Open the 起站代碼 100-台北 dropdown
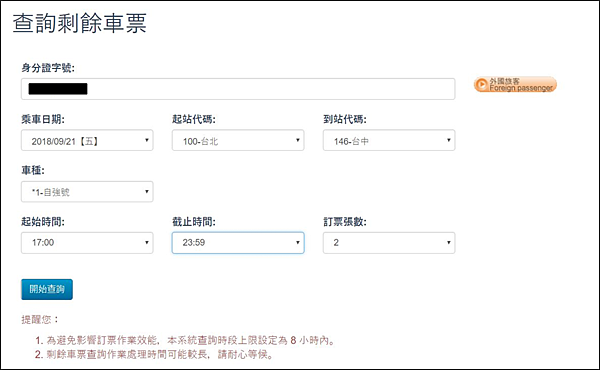Viewport: 600px width, 370px height. point(238,140)
